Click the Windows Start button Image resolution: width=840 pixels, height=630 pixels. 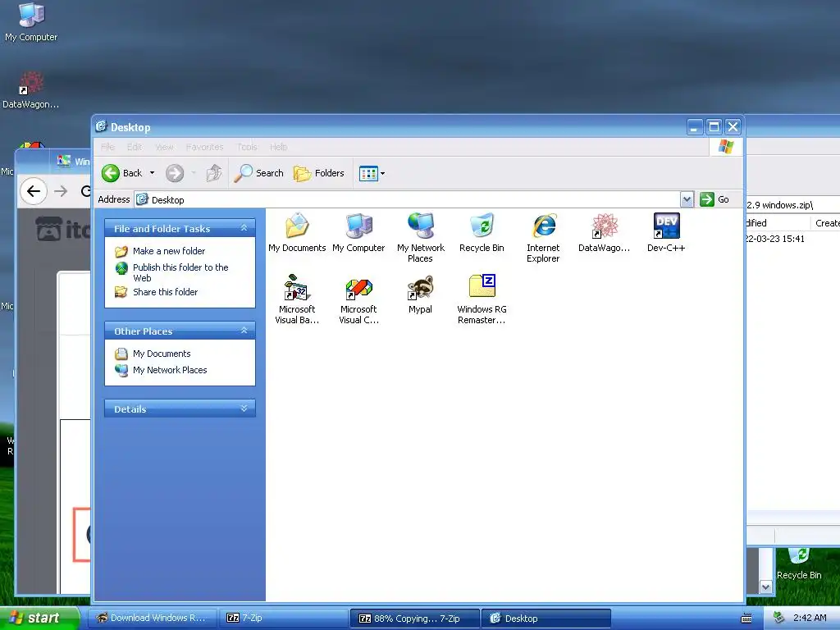(x=39, y=618)
